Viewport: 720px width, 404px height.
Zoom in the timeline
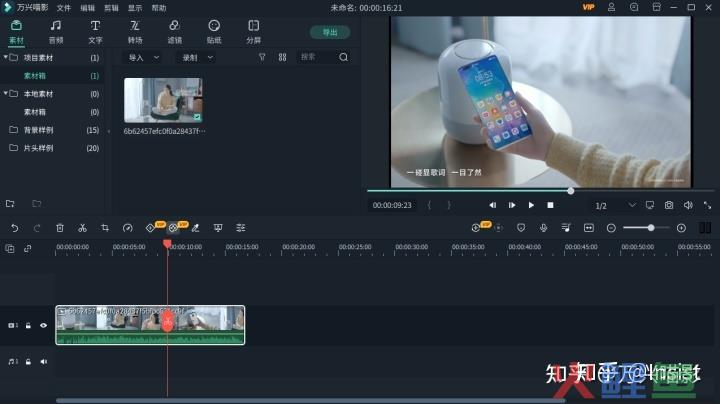[x=681, y=228]
